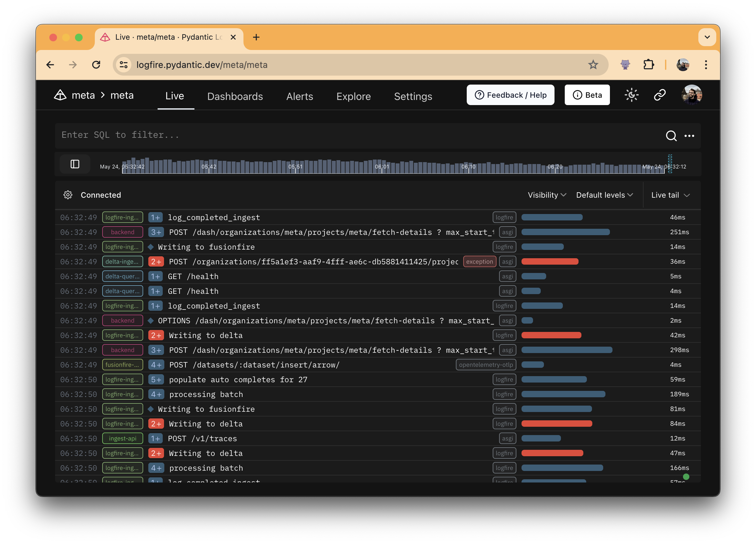Toggle the light/dark theme icon
Image resolution: width=756 pixels, height=544 pixels.
[x=631, y=95]
